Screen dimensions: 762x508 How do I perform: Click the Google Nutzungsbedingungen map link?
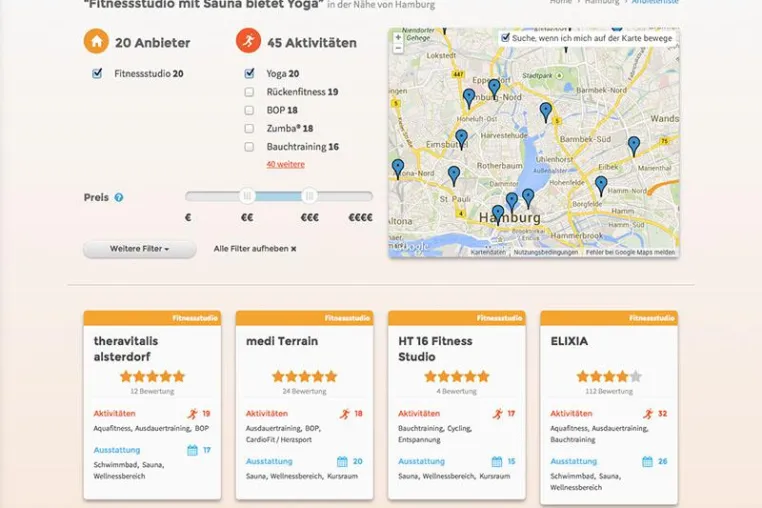pos(546,253)
